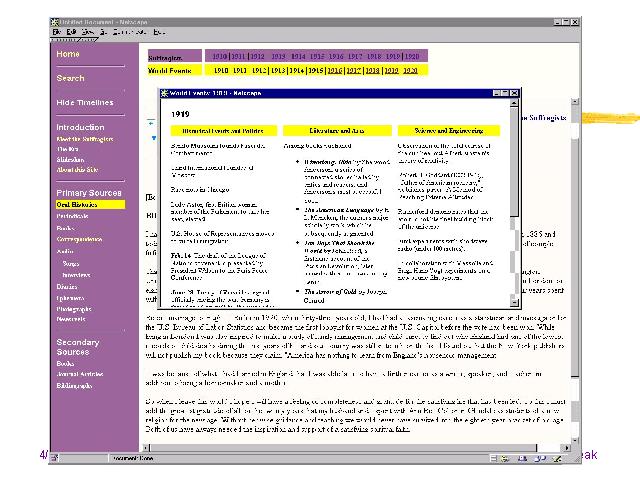Open the Photographs link
This screenshot has width=640, height=480.
74,309
